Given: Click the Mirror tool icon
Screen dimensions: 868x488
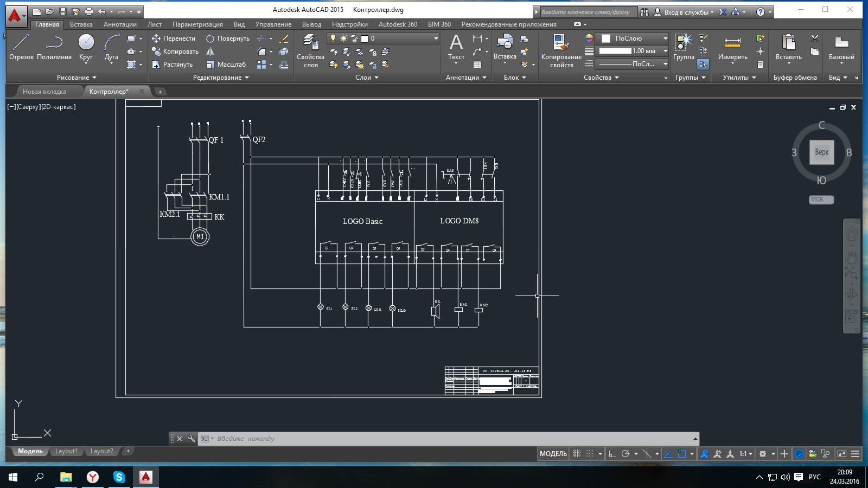Looking at the screenshot, I should 210,52.
